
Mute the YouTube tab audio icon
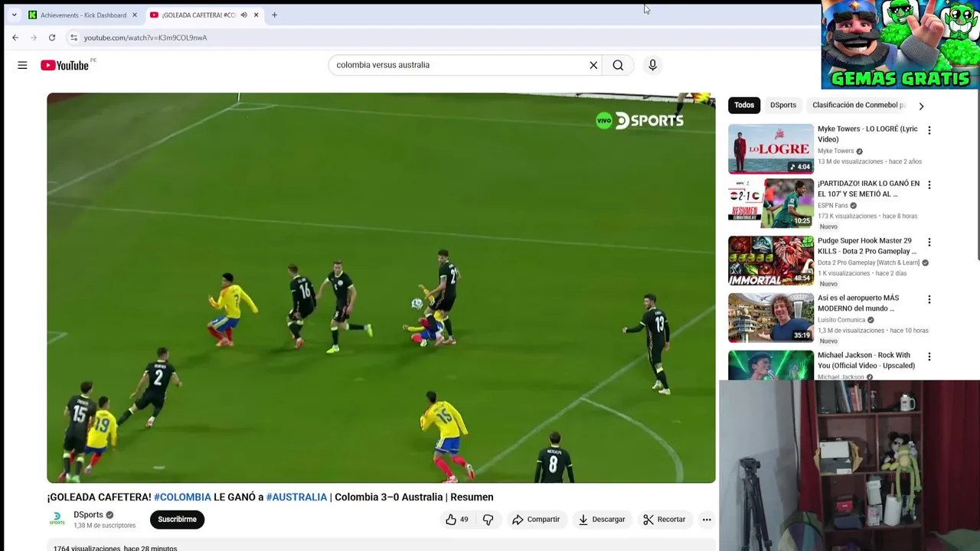243,15
